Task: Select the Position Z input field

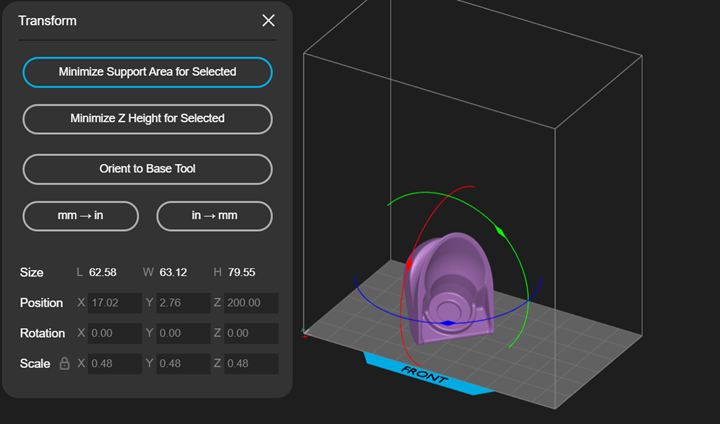Action: tap(250, 303)
